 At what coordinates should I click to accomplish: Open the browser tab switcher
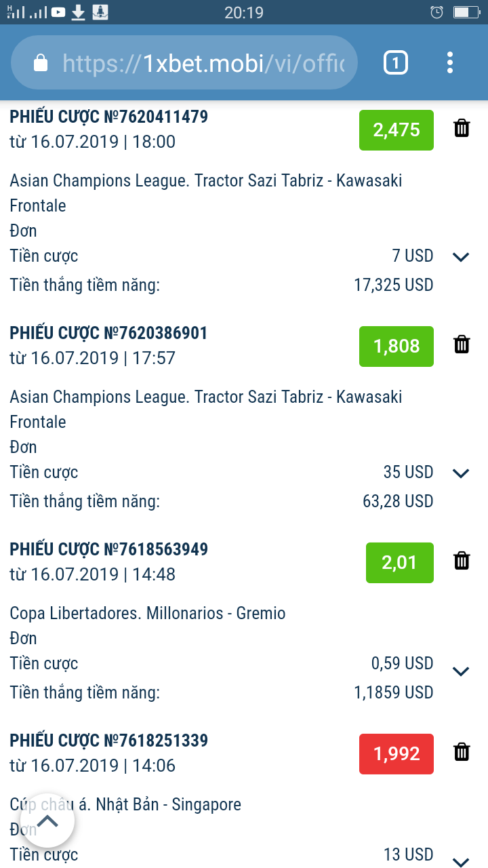(396, 63)
